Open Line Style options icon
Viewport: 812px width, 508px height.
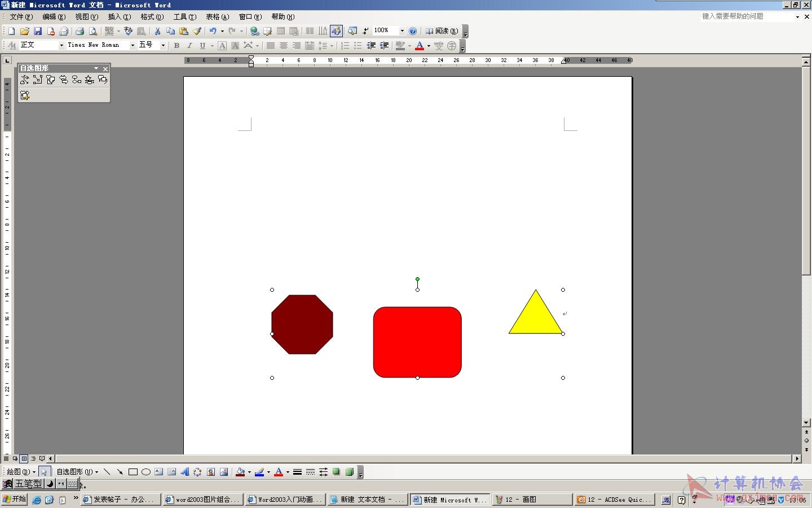[297, 472]
